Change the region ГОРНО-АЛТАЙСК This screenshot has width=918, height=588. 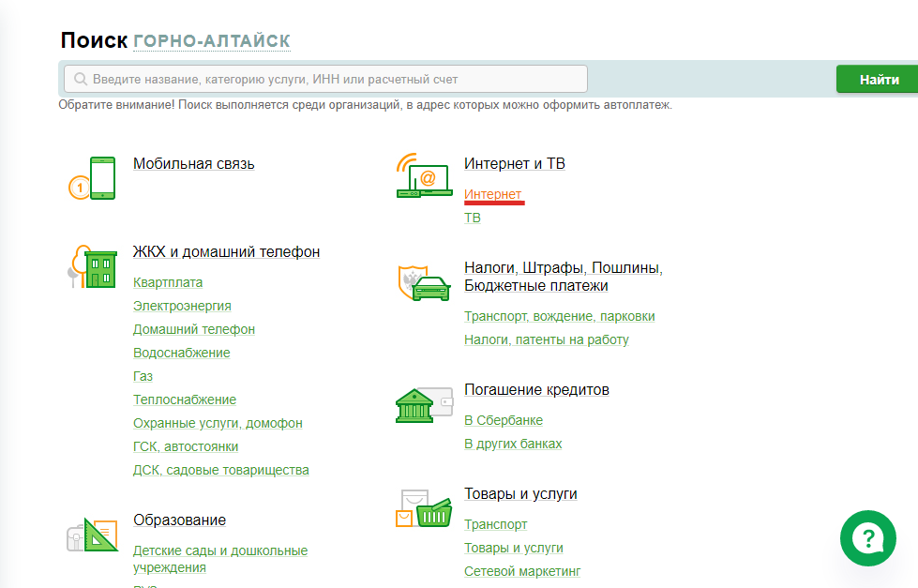click(x=212, y=41)
